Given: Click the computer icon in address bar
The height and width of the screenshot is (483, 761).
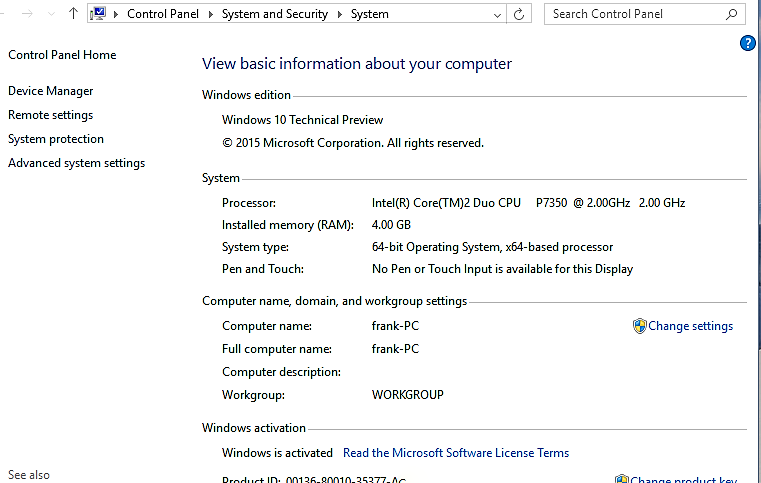Looking at the screenshot, I should [x=98, y=14].
